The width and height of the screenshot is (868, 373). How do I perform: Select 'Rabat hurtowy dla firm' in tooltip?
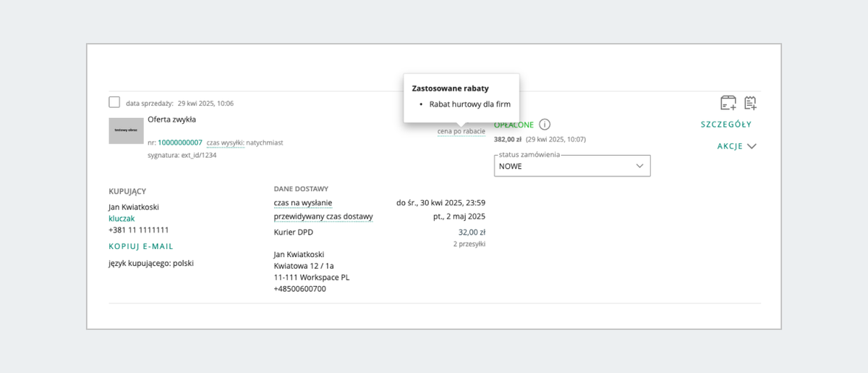[x=469, y=104]
